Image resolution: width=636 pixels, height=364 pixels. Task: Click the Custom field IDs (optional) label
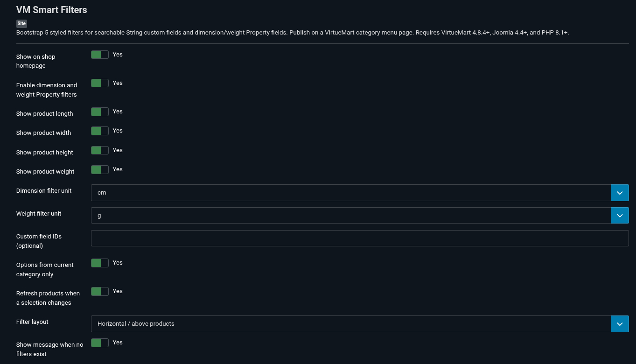pos(39,241)
